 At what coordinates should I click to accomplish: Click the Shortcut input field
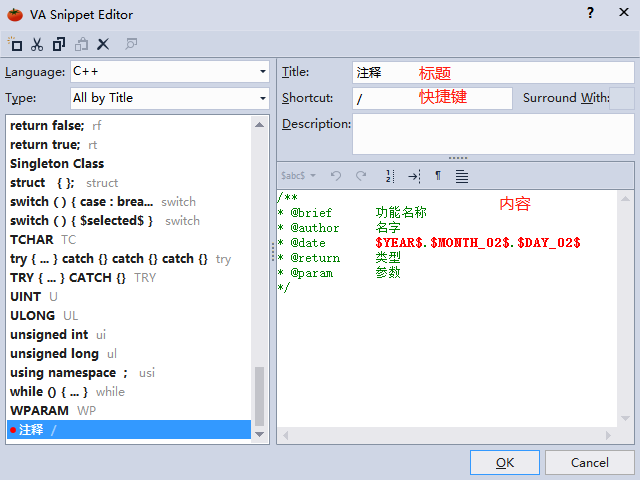[432, 98]
